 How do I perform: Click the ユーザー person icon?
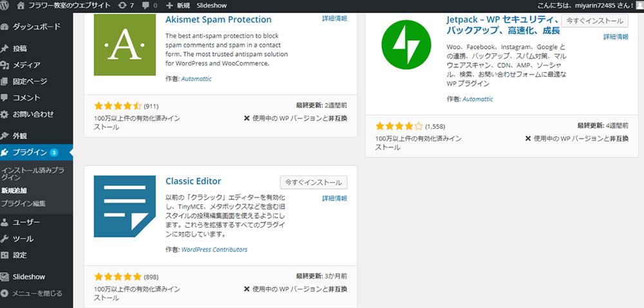coord(5,222)
